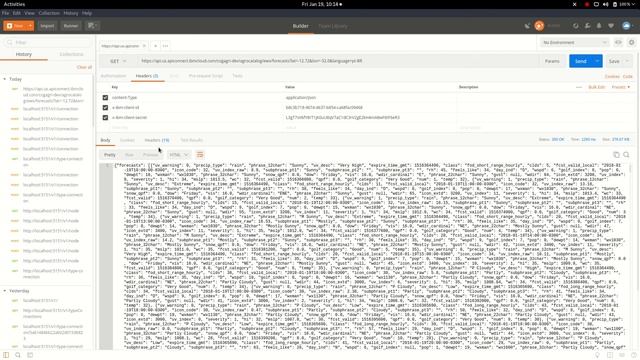Image resolution: width=640 pixels, height=360 pixels.
Task: Search the response with magnifier icon
Action: pos(626,155)
